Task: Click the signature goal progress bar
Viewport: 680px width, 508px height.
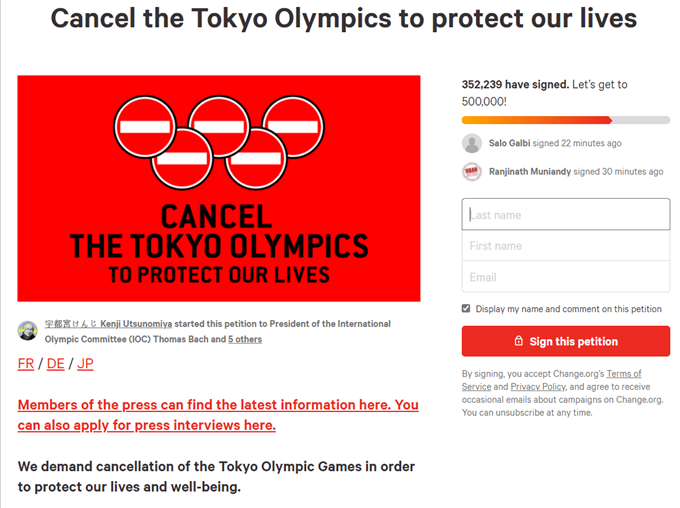Action: 566,120
